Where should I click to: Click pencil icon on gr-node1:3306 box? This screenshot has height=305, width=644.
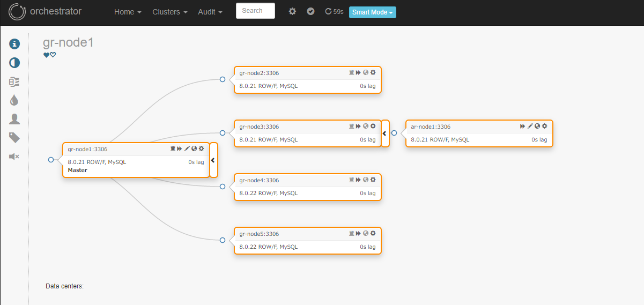point(187,148)
